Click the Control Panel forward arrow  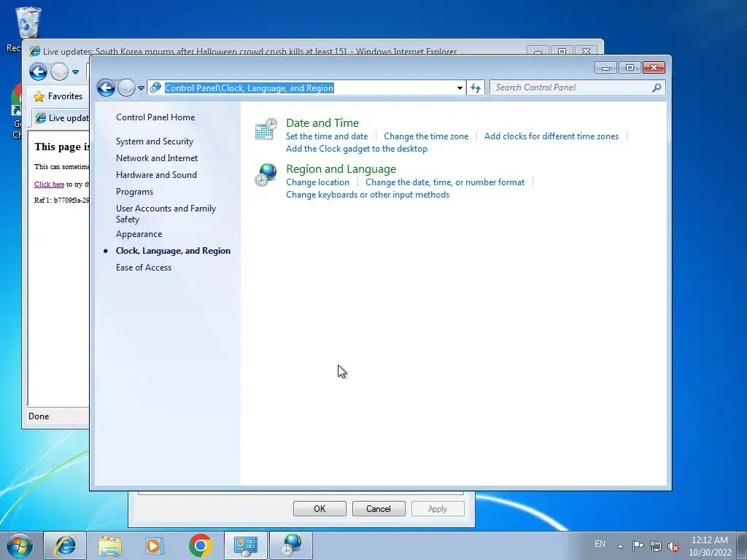pyautogui.click(x=126, y=87)
